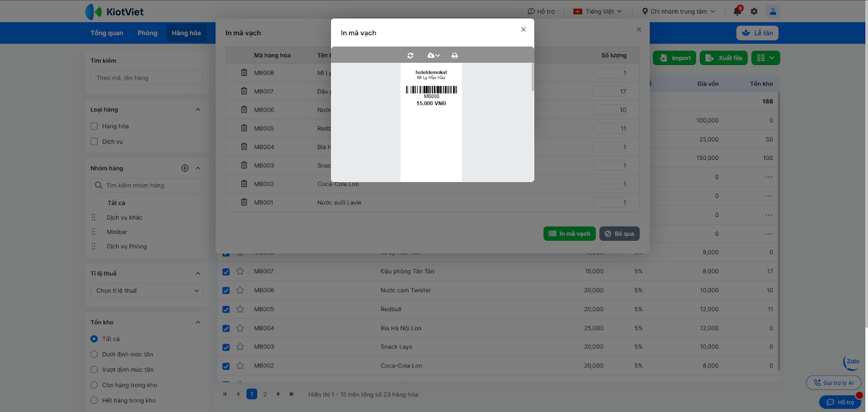
Task: Collapse the Nhóm hàng filter section
Action: click(x=198, y=168)
